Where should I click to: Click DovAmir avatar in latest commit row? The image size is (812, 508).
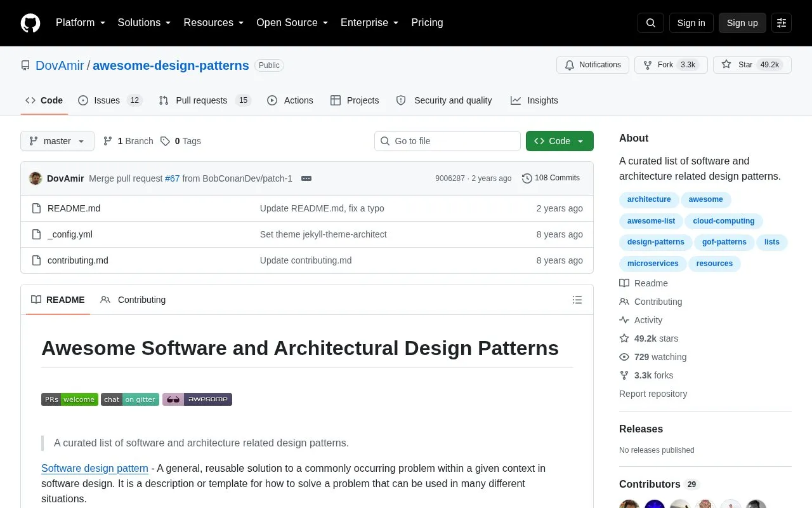coord(36,178)
